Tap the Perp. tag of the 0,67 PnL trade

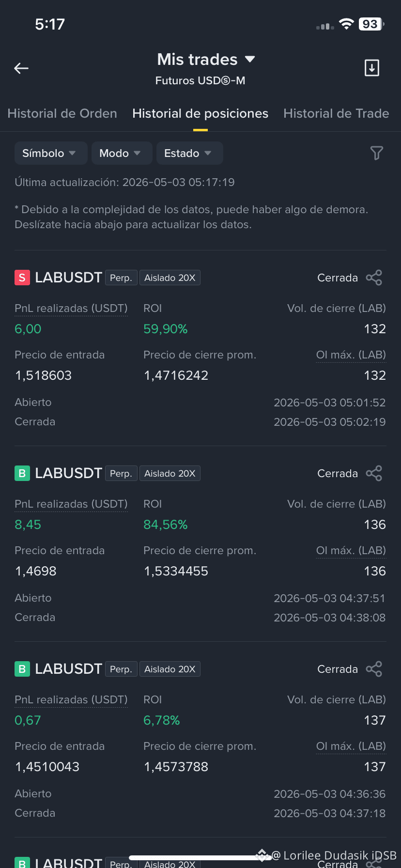click(121, 669)
